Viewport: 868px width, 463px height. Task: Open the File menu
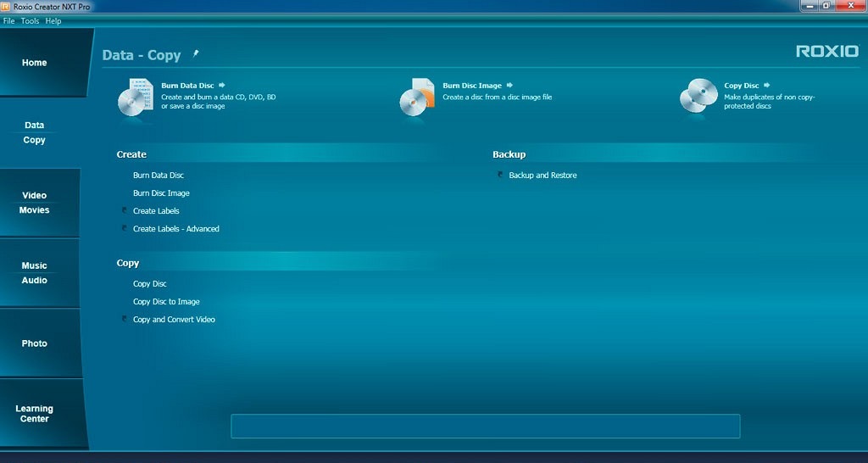click(8, 21)
